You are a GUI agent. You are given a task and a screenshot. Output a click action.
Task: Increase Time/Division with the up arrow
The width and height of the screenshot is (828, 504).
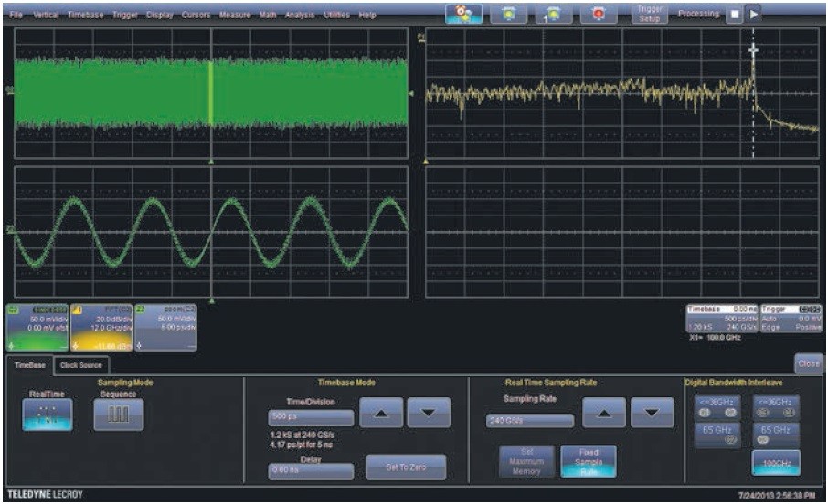click(x=380, y=414)
